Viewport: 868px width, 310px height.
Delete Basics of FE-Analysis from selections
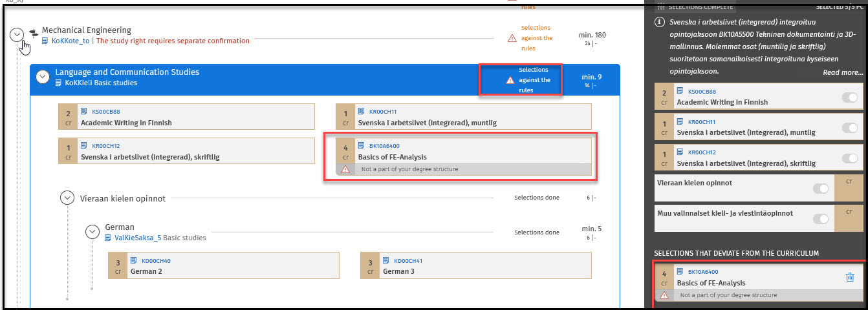tap(850, 277)
